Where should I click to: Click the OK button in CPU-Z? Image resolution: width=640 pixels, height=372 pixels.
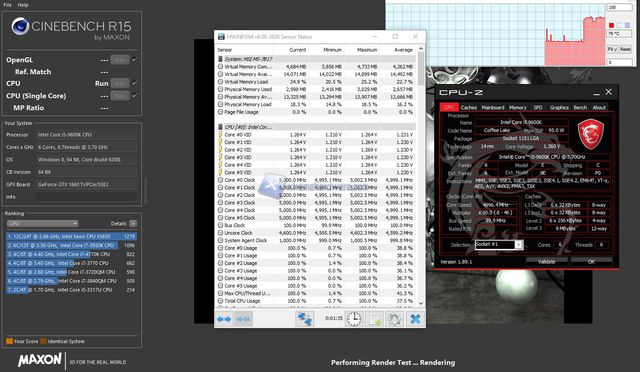(591, 262)
